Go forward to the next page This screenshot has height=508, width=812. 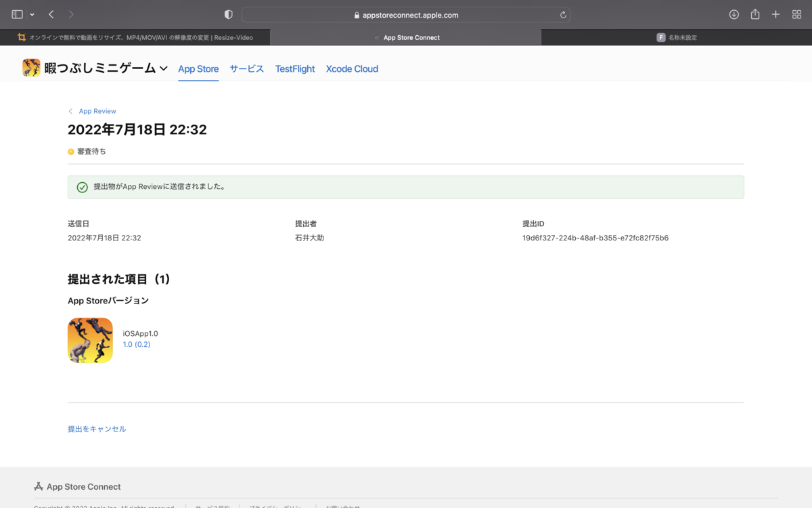(72, 14)
